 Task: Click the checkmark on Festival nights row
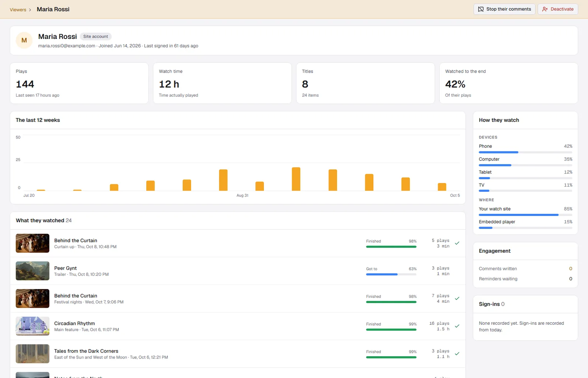[x=457, y=298]
